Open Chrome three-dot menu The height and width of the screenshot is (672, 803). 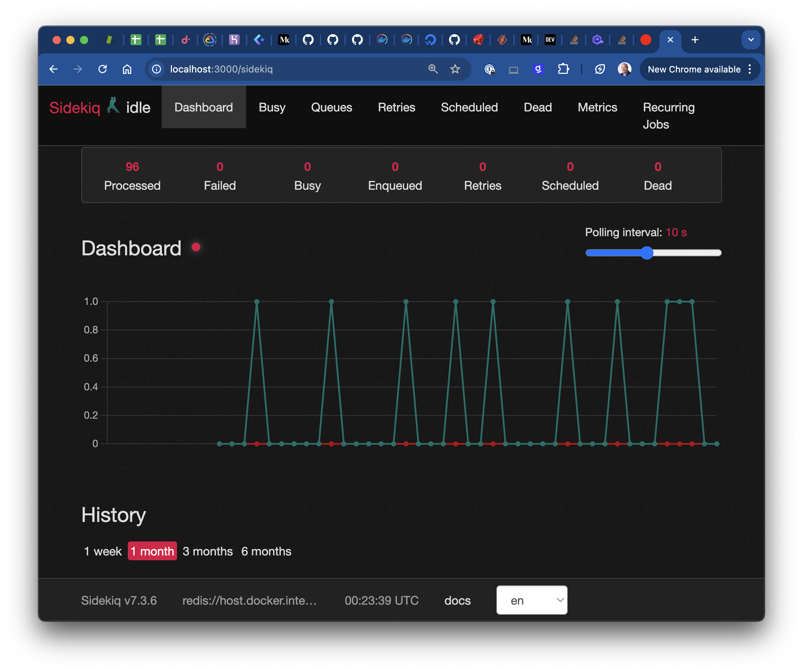pyautogui.click(x=749, y=69)
